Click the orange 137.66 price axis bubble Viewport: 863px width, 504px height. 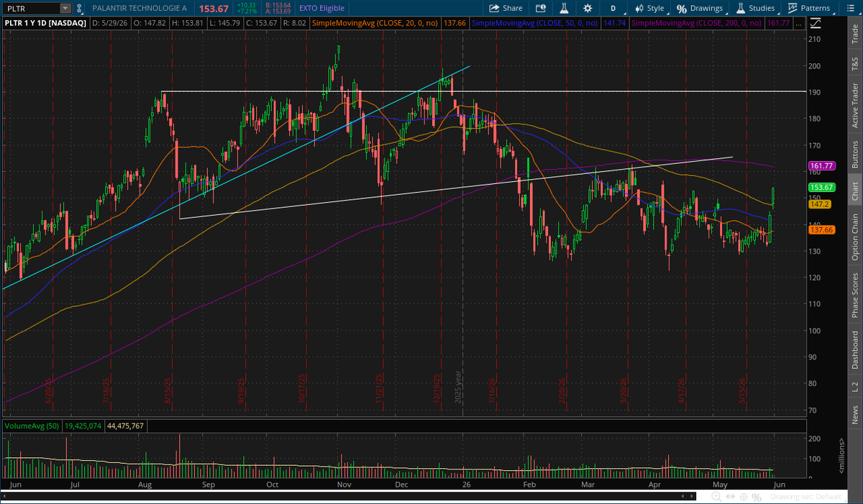coord(821,229)
